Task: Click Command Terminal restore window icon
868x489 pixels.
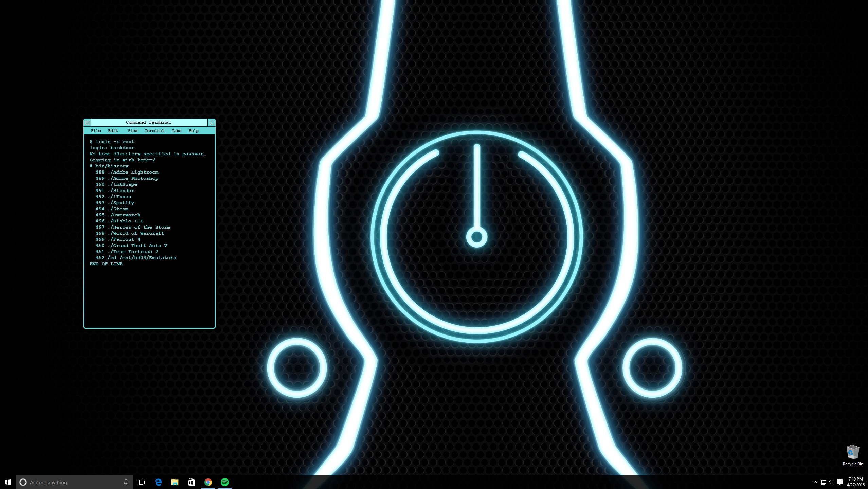Action: click(211, 123)
